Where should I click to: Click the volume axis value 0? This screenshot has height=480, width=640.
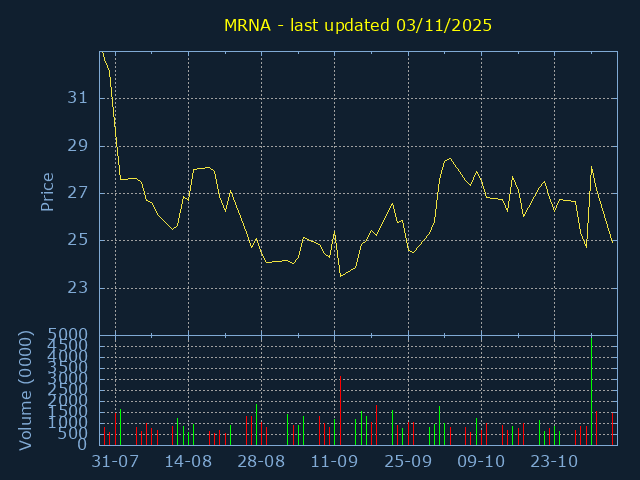(x=83, y=444)
